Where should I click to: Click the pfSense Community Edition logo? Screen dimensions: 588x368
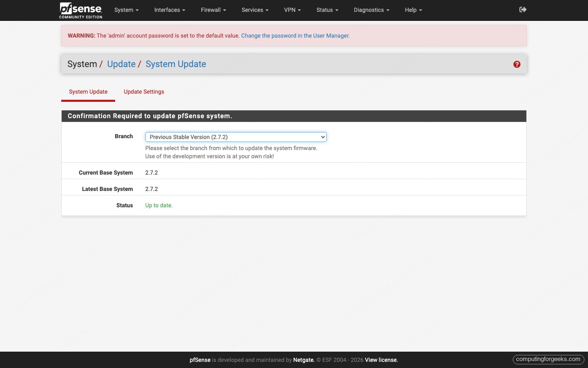[81, 10]
